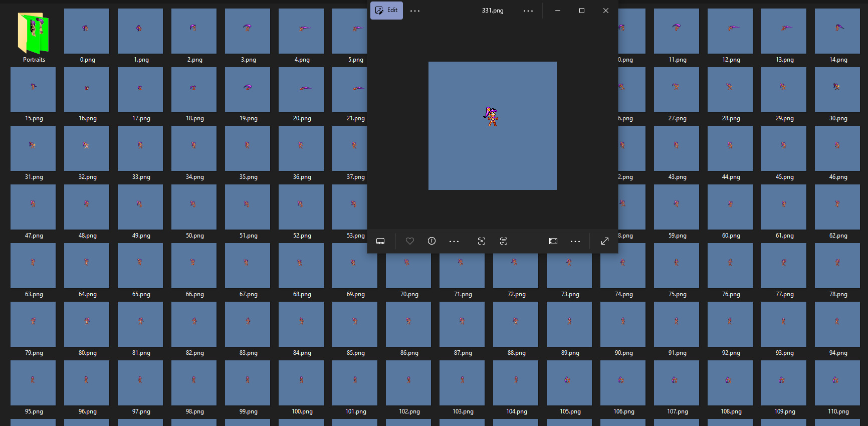This screenshot has width=868, height=426.
Task: Select thumbnail 4.png
Action: coord(301,31)
